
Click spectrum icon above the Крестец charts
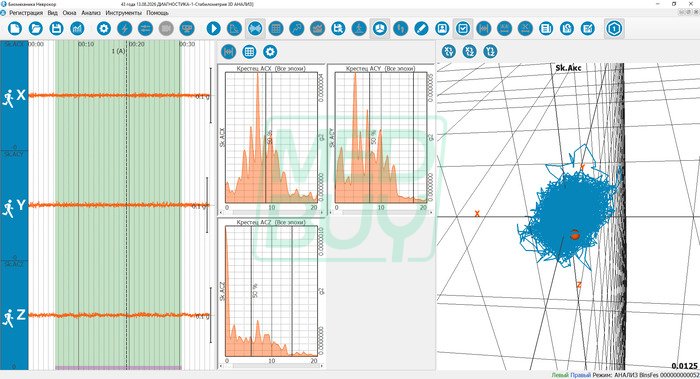229,52
